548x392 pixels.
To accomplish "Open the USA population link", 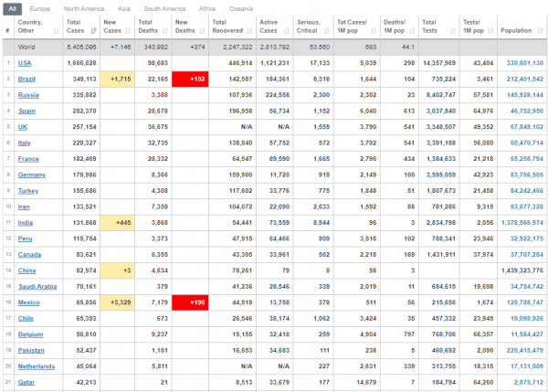I will (524, 63).
